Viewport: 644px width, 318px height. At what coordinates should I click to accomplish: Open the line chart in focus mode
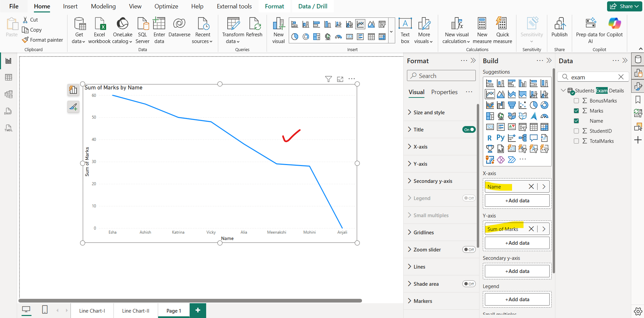click(x=340, y=79)
